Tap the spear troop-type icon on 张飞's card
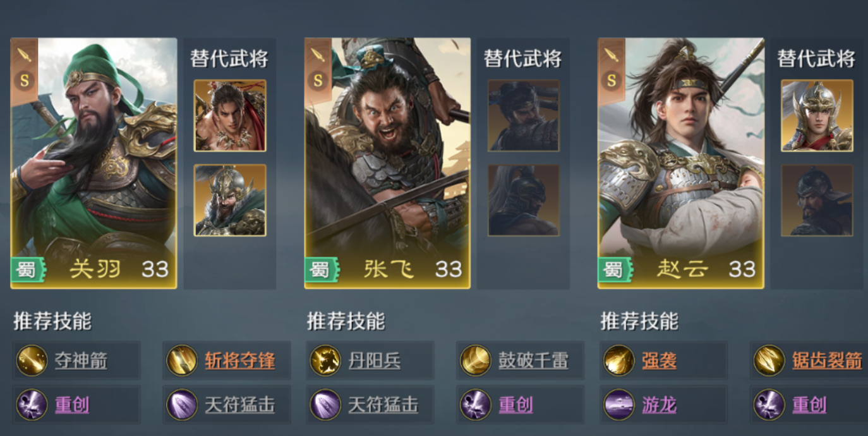 click(318, 54)
